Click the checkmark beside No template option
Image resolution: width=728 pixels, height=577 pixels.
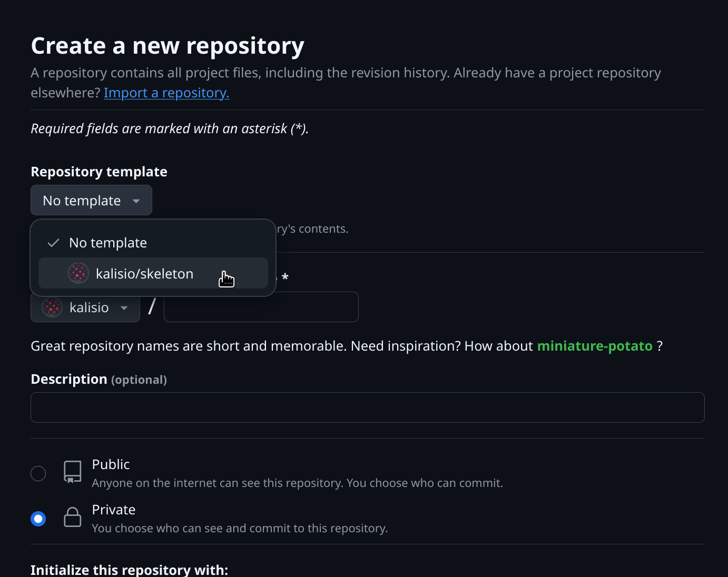click(x=53, y=242)
